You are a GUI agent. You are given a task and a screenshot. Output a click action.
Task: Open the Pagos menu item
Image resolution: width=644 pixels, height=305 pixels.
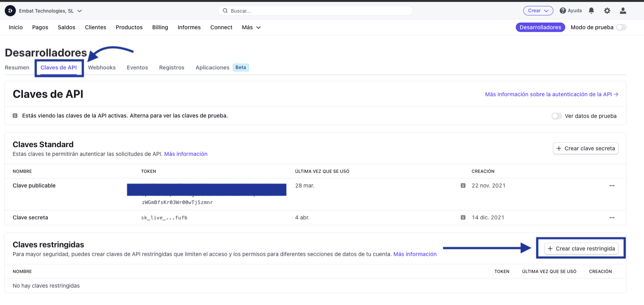pyautogui.click(x=40, y=27)
